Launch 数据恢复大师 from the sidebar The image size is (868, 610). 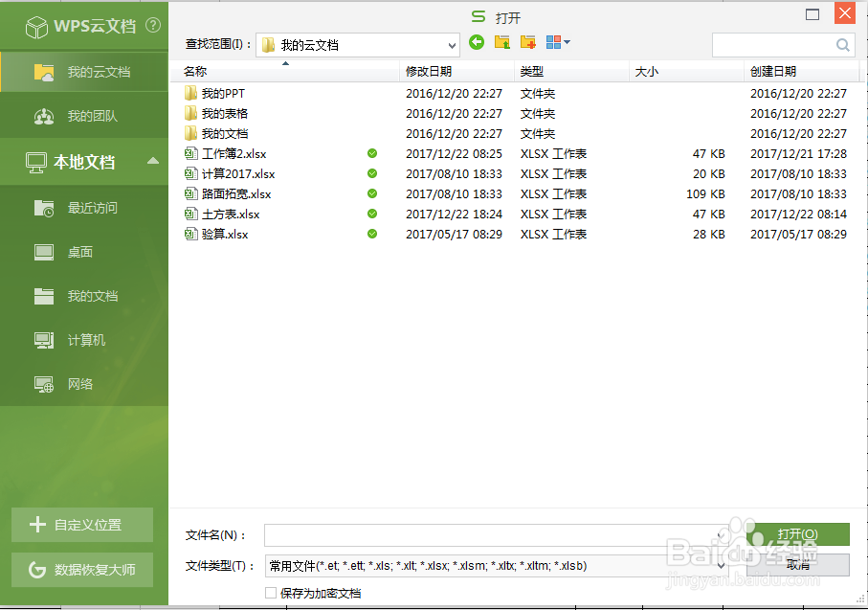coord(83,570)
